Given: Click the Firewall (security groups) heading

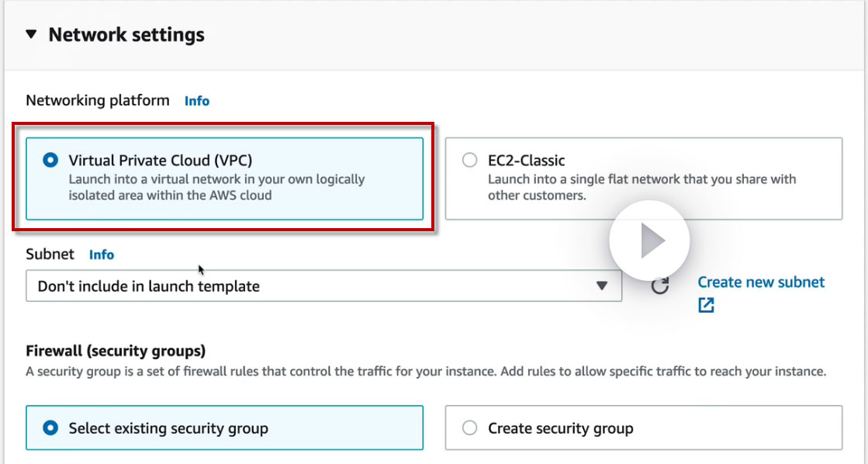Looking at the screenshot, I should coord(116,351).
